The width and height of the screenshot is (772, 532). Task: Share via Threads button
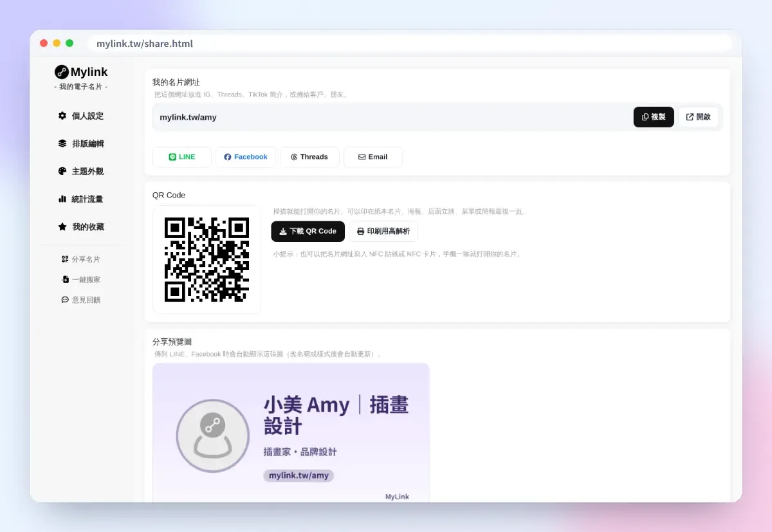coord(309,157)
